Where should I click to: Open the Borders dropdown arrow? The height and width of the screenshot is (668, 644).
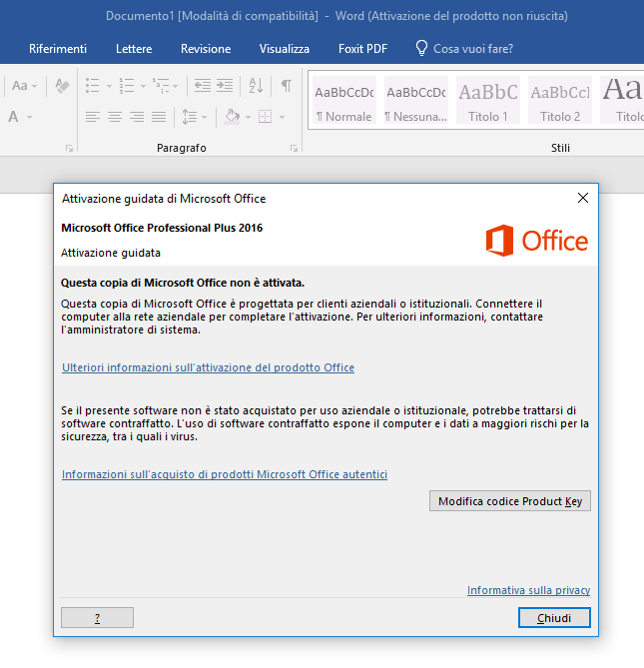(282, 117)
